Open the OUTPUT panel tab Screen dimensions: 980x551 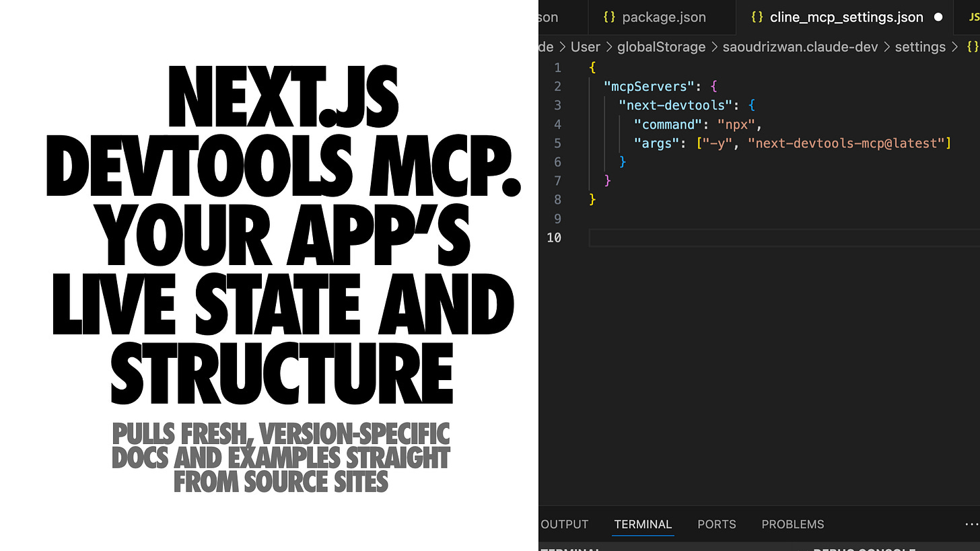coord(565,524)
